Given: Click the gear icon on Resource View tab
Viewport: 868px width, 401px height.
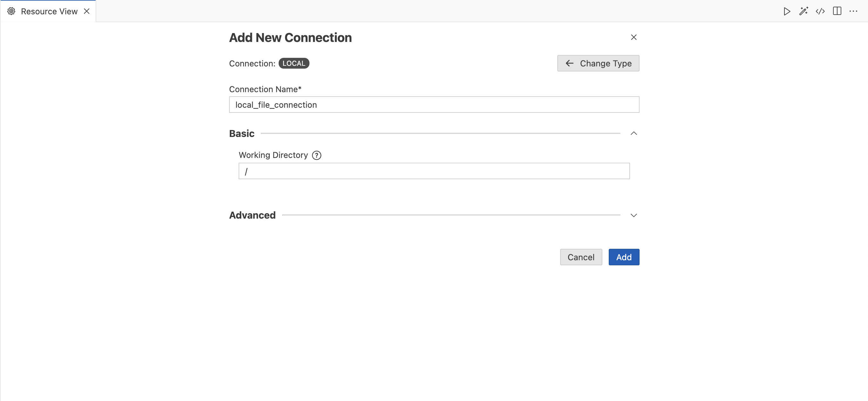Looking at the screenshot, I should pos(11,11).
